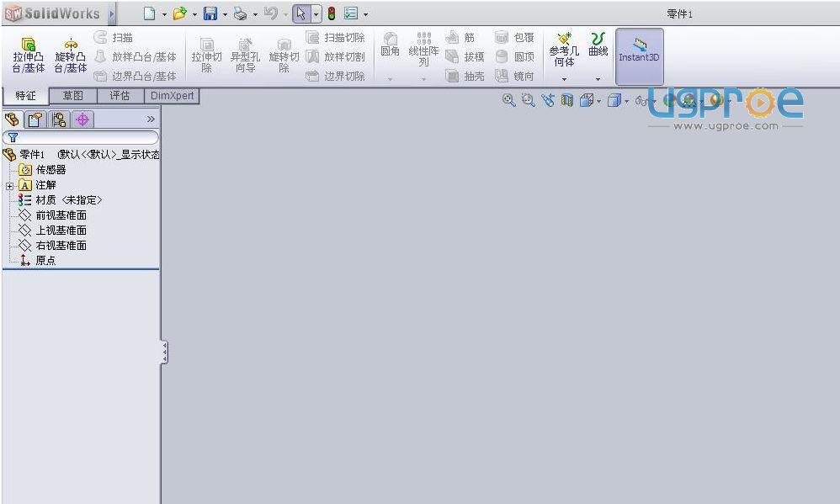Select 前视基准面 in the feature tree
Viewport: 840px width, 504px height.
coord(61,215)
